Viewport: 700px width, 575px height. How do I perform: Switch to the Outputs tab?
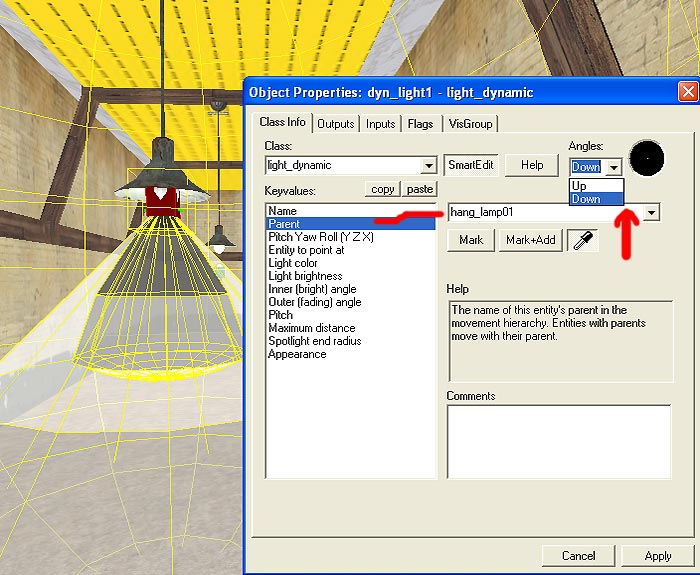337,124
